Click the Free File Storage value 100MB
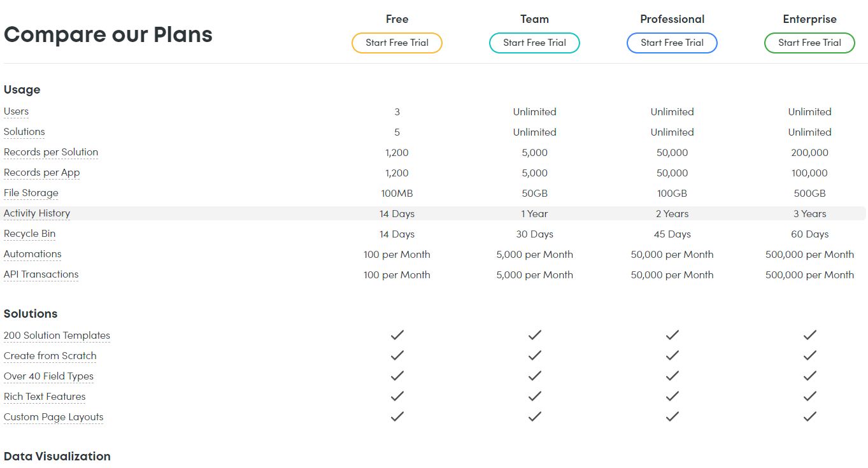The height and width of the screenshot is (468, 868). tap(397, 194)
